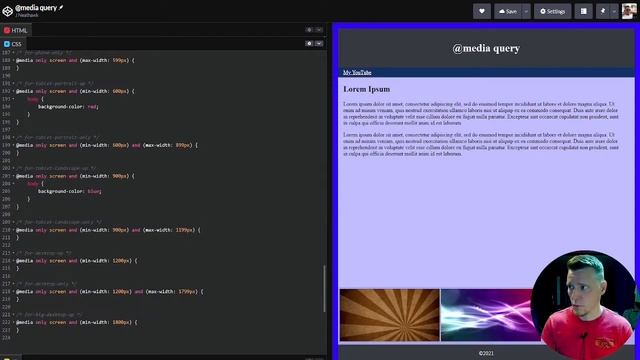Image resolution: width=640 pixels, height=360 pixels.
Task: Click second Lorem ipsum paragraph in preview
Action: (481, 144)
